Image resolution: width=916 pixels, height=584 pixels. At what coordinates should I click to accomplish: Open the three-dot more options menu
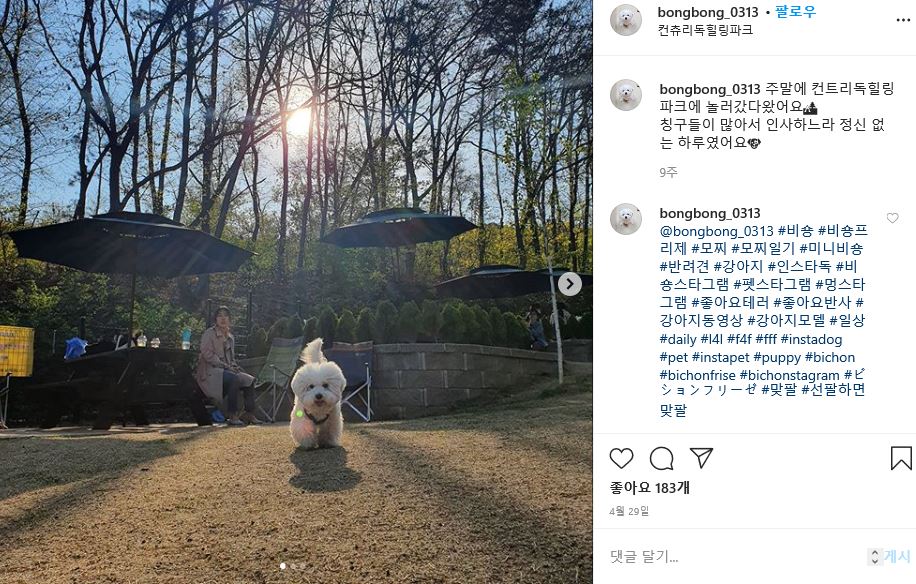[x=903, y=20]
